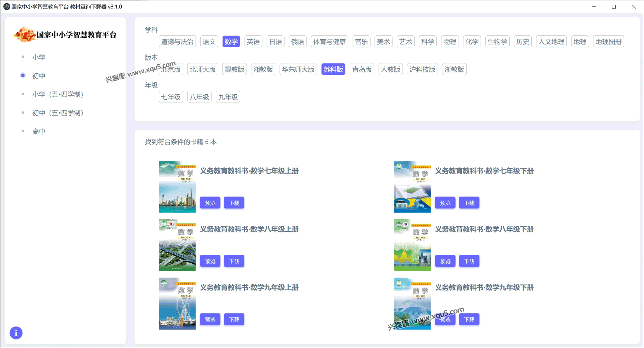Viewport: 644px width, 348px height.
Task: Click the info icon at bottom left
Action: click(x=16, y=333)
